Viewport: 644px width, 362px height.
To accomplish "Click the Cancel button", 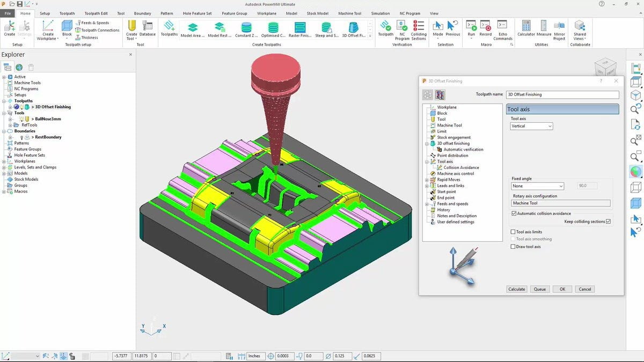I will 585,289.
